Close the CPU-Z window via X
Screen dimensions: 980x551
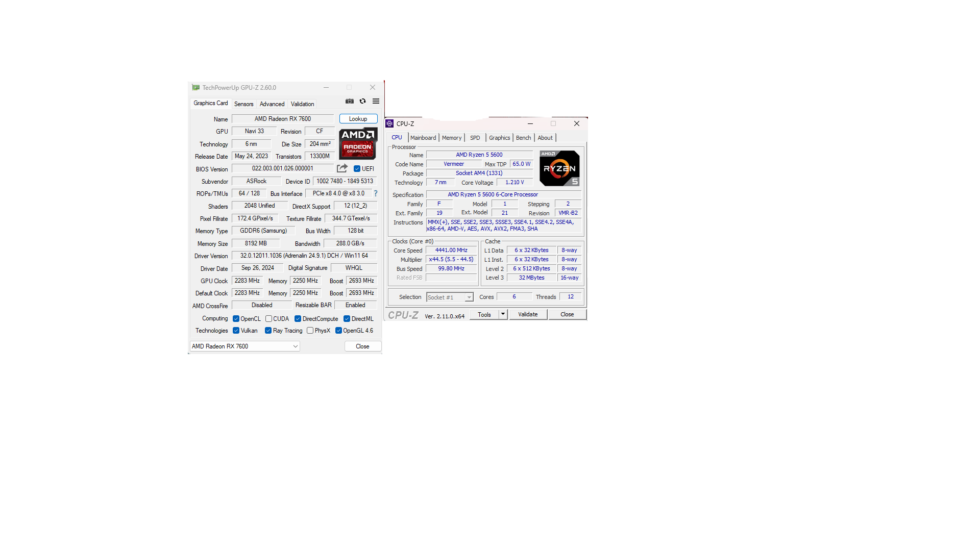(x=577, y=123)
